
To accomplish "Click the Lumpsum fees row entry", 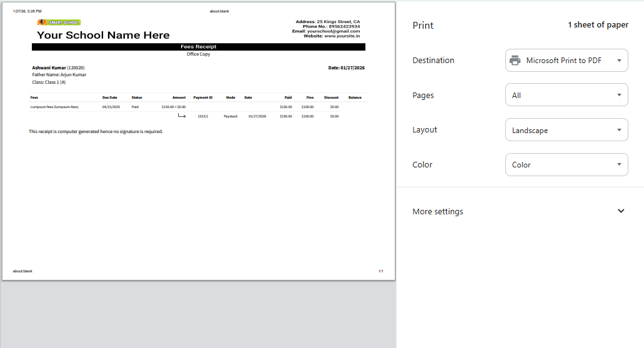I will pyautogui.click(x=54, y=107).
